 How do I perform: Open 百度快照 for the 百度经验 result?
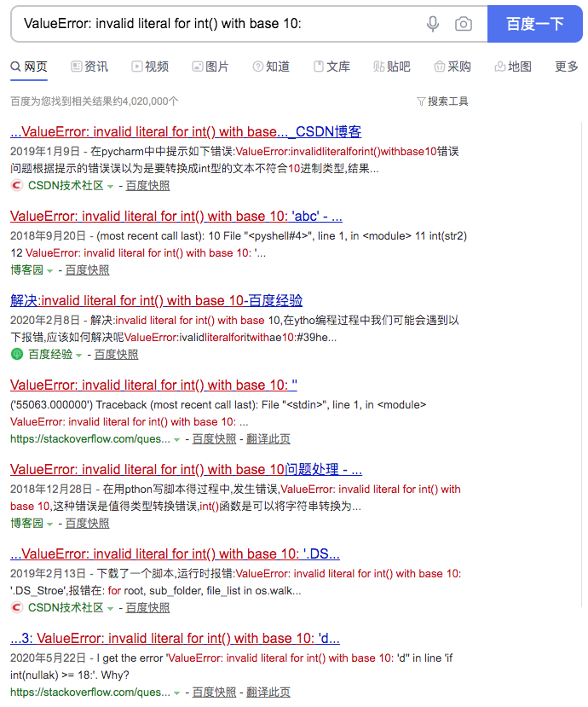[x=116, y=355]
